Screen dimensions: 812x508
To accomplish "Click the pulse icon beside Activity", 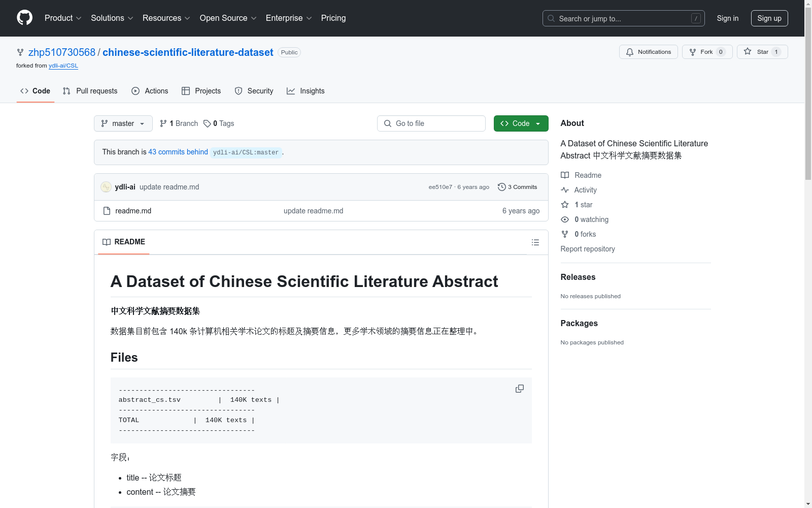I will [x=565, y=190].
